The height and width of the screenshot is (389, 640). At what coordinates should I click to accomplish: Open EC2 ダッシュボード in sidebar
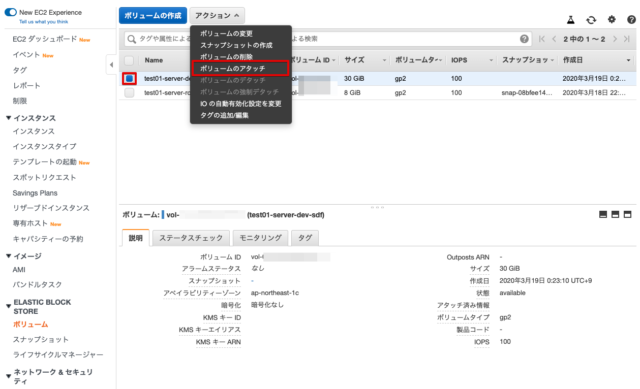tap(45, 39)
